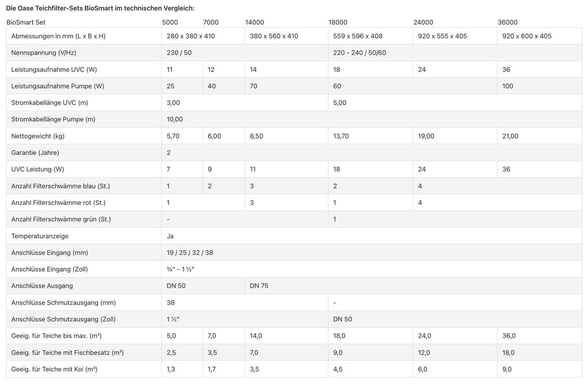Click the Nettogewicht (kg) row label
The height and width of the screenshot is (384, 588).
pos(38,136)
